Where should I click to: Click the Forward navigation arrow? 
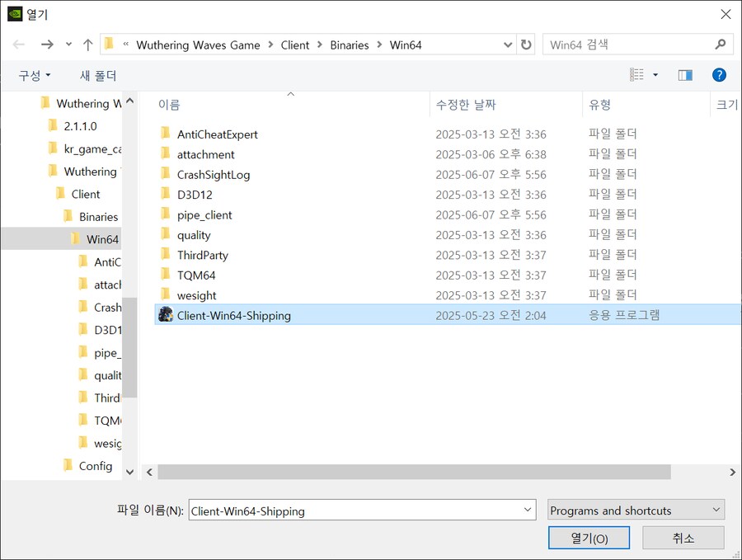(x=47, y=45)
